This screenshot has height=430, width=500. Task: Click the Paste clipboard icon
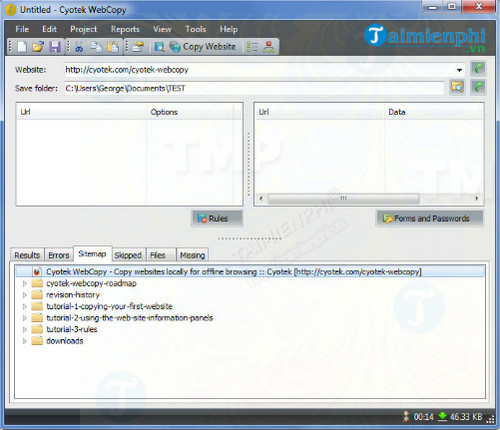click(113, 47)
